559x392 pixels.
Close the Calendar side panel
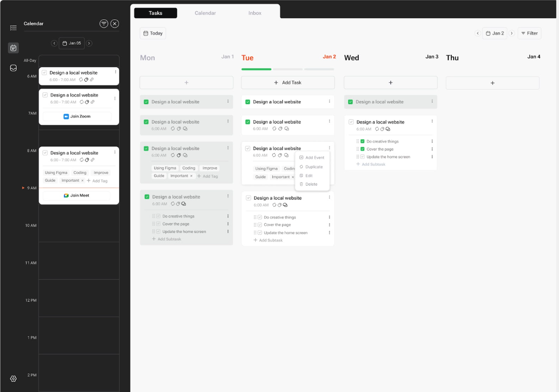(x=115, y=23)
